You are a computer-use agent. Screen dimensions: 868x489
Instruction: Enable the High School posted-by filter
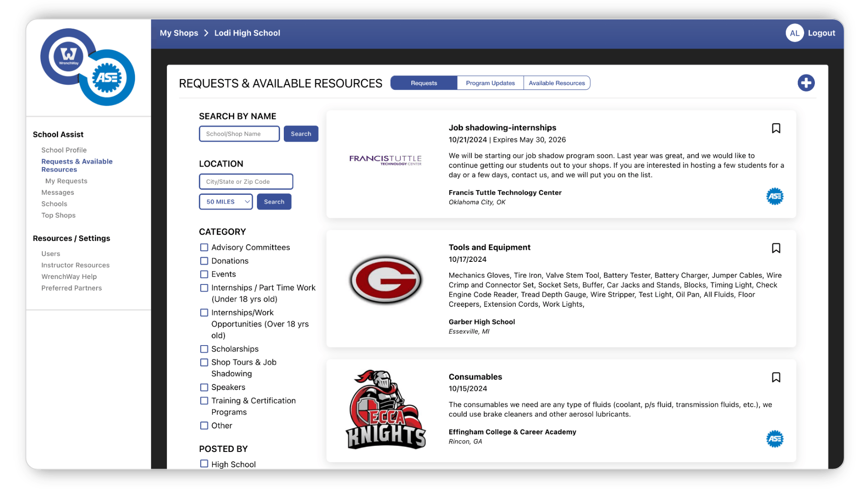pyautogui.click(x=204, y=463)
